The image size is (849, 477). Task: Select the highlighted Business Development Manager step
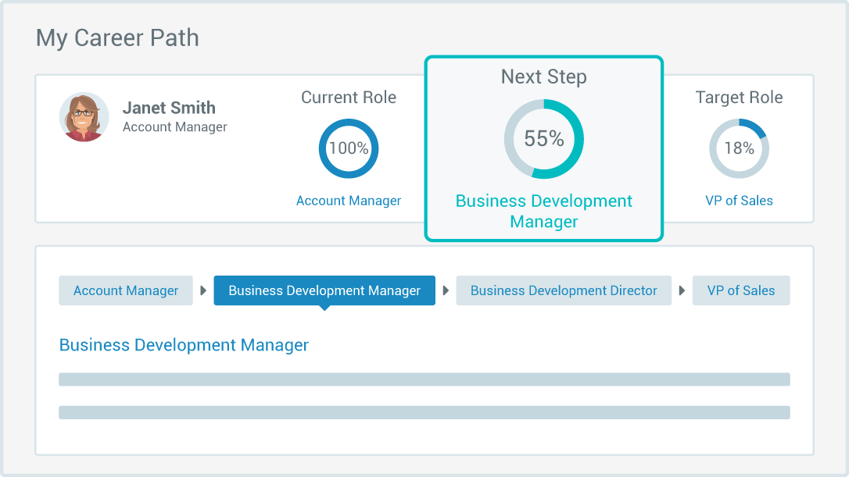[x=324, y=291]
